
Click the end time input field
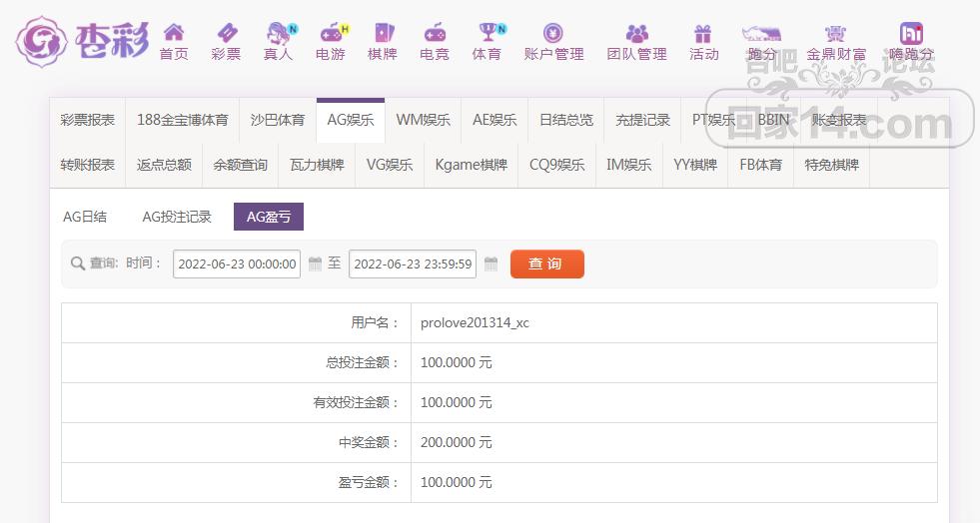tap(413, 264)
